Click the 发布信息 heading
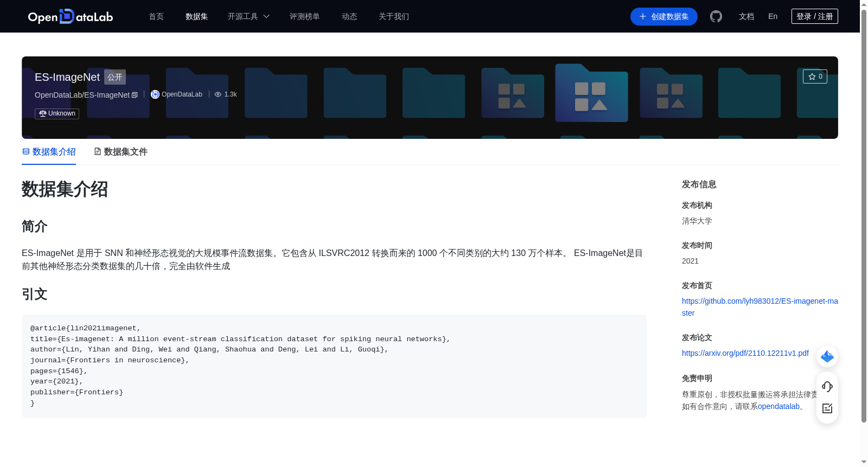Viewport: 868px width, 467px height. coord(699,184)
